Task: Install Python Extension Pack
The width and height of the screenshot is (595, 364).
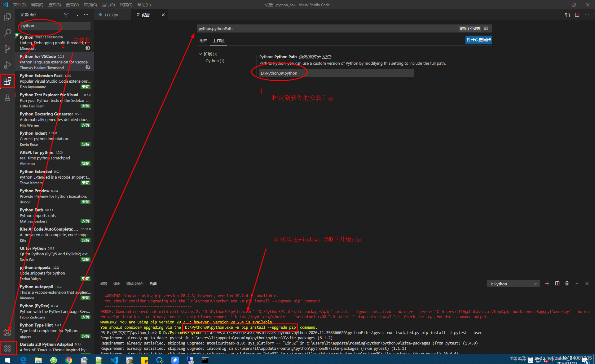Action: [86, 87]
